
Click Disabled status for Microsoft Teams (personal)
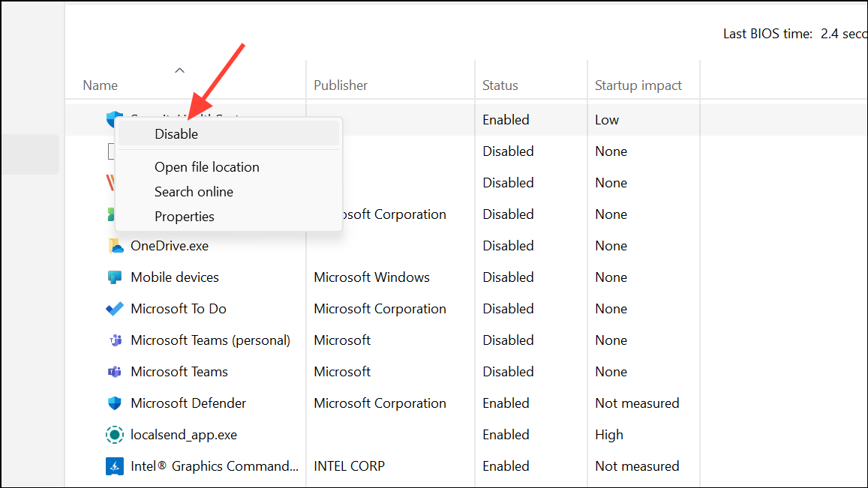[x=508, y=340]
